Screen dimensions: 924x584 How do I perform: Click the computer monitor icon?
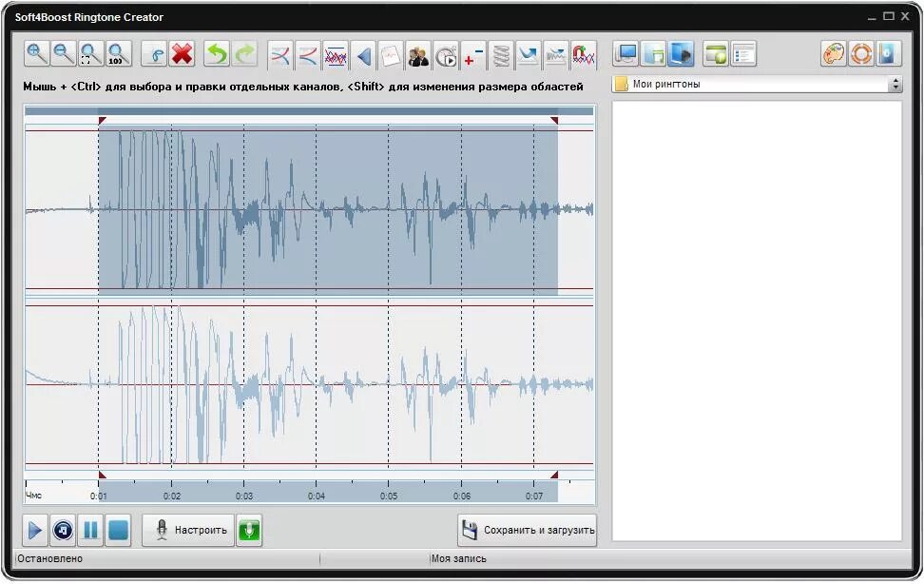tap(626, 53)
